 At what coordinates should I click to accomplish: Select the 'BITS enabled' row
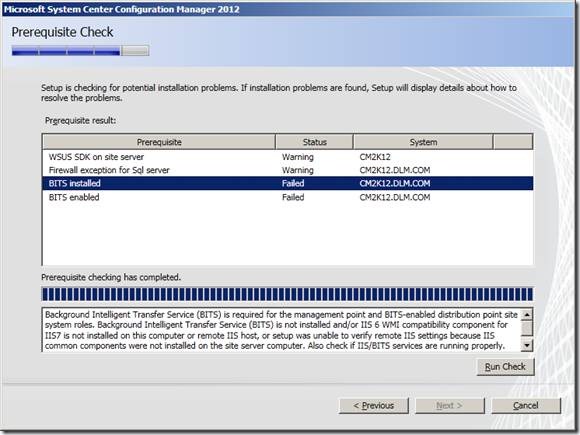click(288, 197)
